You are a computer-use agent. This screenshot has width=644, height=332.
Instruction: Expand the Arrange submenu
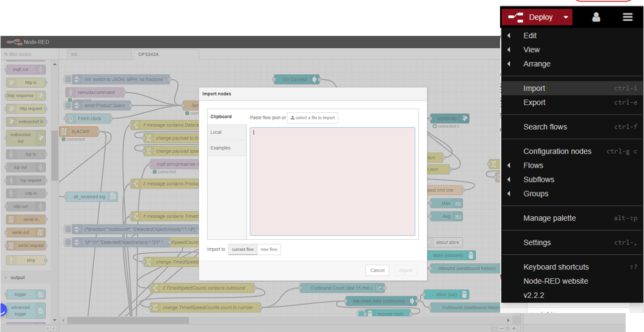pos(572,64)
